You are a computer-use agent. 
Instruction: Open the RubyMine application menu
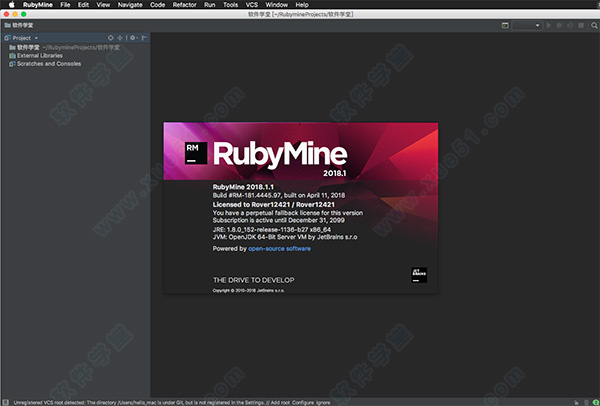38,5
